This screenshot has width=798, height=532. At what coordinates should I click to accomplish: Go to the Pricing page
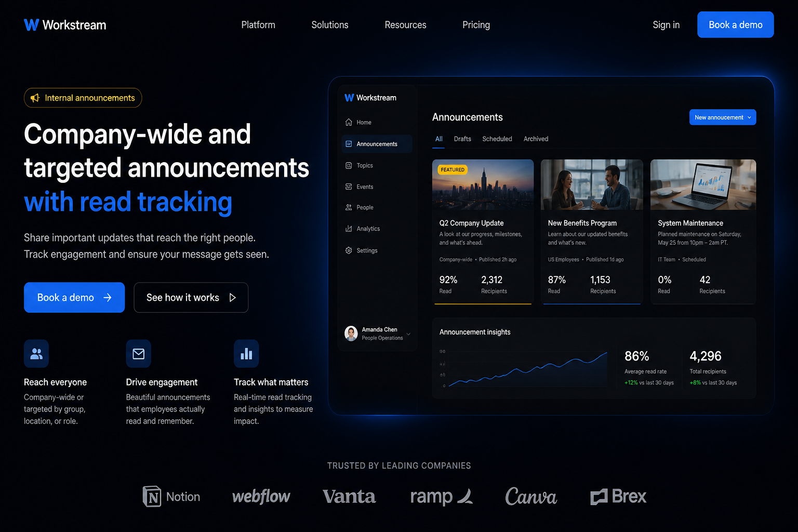pyautogui.click(x=476, y=25)
